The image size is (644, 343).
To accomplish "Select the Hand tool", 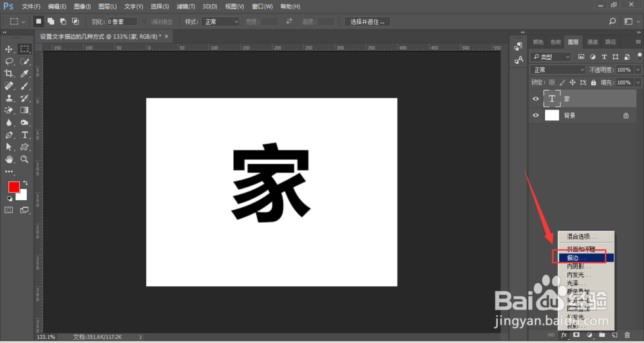I will pos(8,159).
